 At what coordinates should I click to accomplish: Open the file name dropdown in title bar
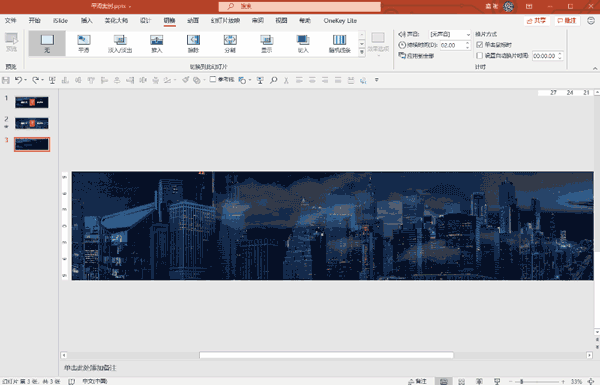(x=130, y=7)
